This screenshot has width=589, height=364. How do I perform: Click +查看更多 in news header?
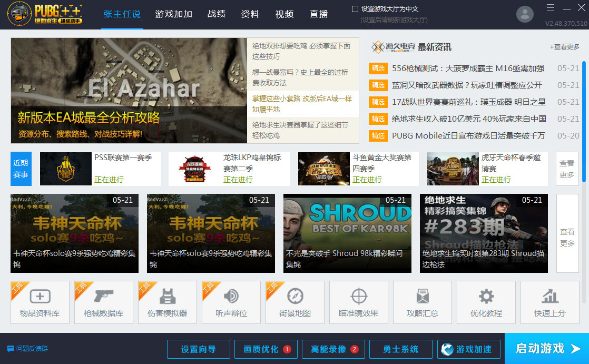[x=565, y=47]
